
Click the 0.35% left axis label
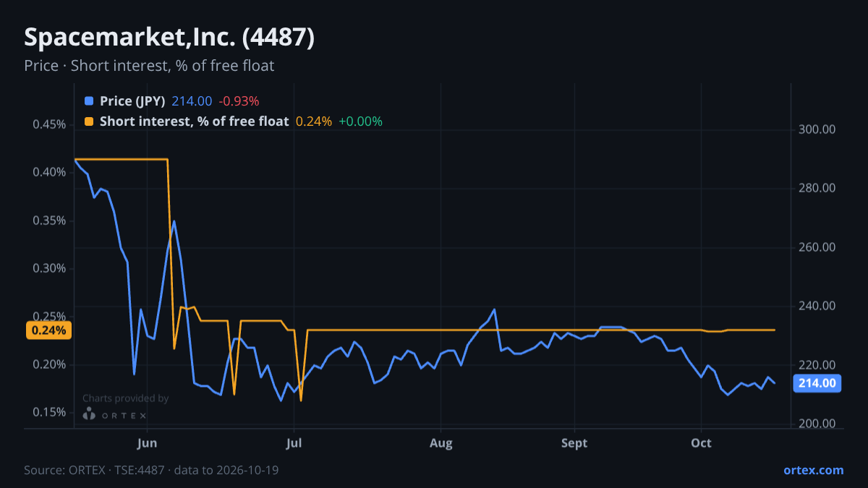[x=49, y=221]
